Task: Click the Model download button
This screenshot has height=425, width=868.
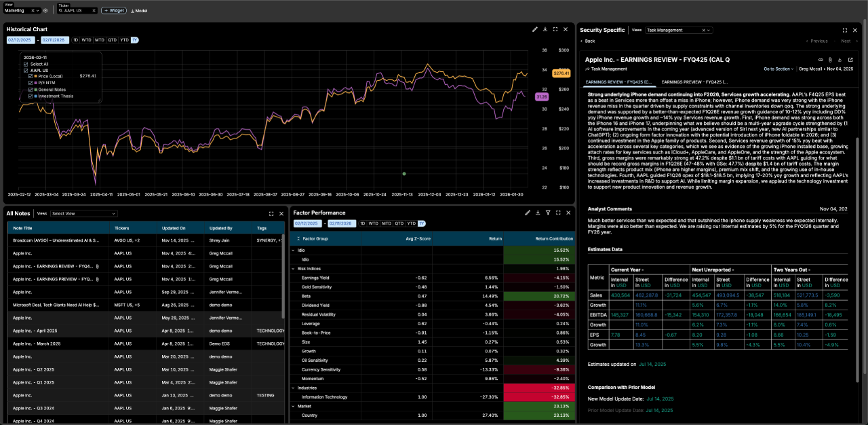Action: click(139, 11)
